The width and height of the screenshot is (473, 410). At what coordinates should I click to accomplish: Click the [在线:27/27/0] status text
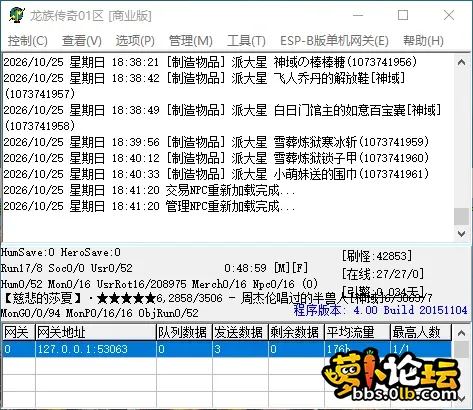pyautogui.click(x=383, y=274)
